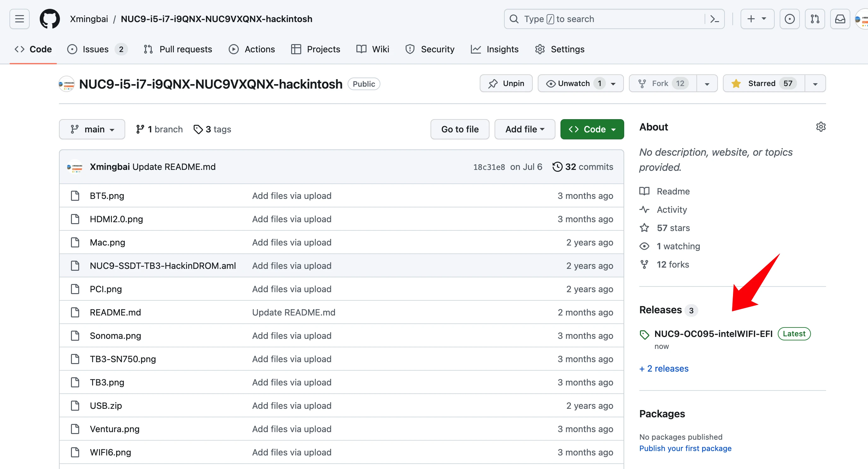Open the TB3-SN750.png file
Viewport: 868px width, 469px height.
tap(123, 359)
